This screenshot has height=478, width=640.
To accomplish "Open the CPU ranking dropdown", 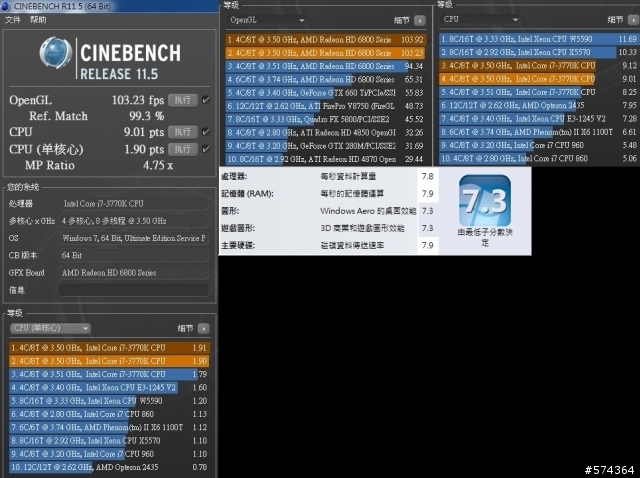I will pos(480,19).
